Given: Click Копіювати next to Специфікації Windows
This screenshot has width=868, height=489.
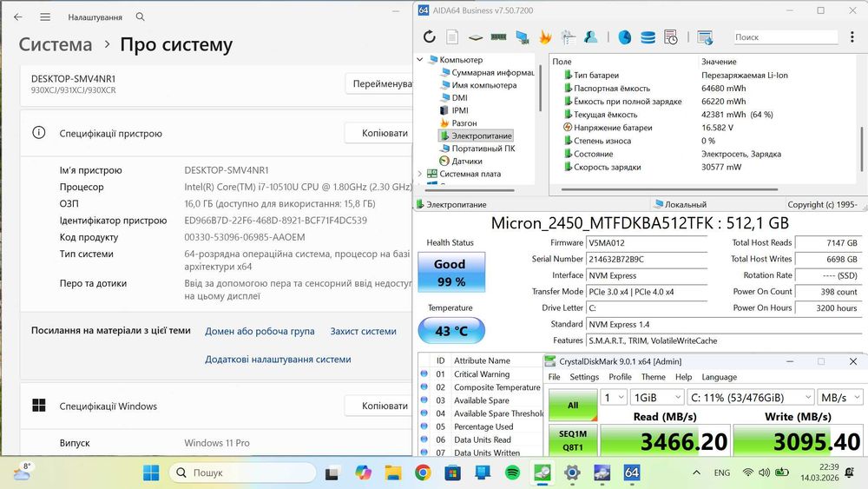Looking at the screenshot, I should click(x=379, y=406).
